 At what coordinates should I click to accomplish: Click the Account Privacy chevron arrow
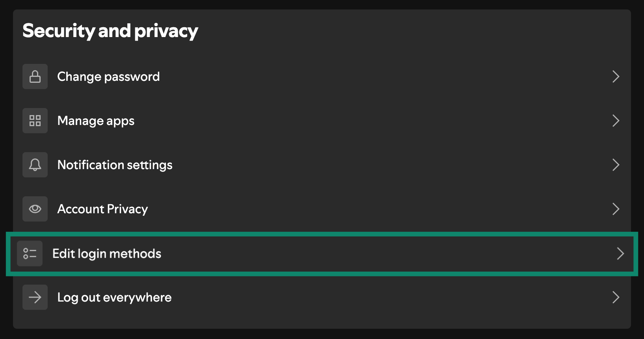616,209
